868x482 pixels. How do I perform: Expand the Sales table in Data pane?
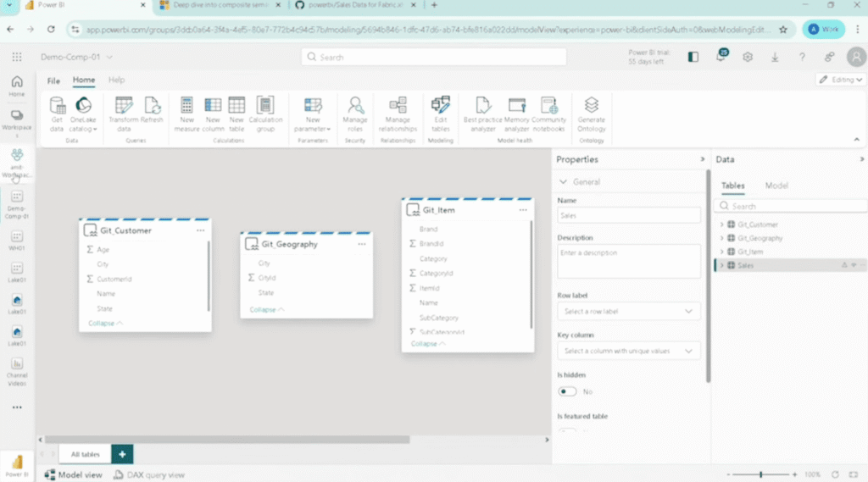[x=722, y=266]
